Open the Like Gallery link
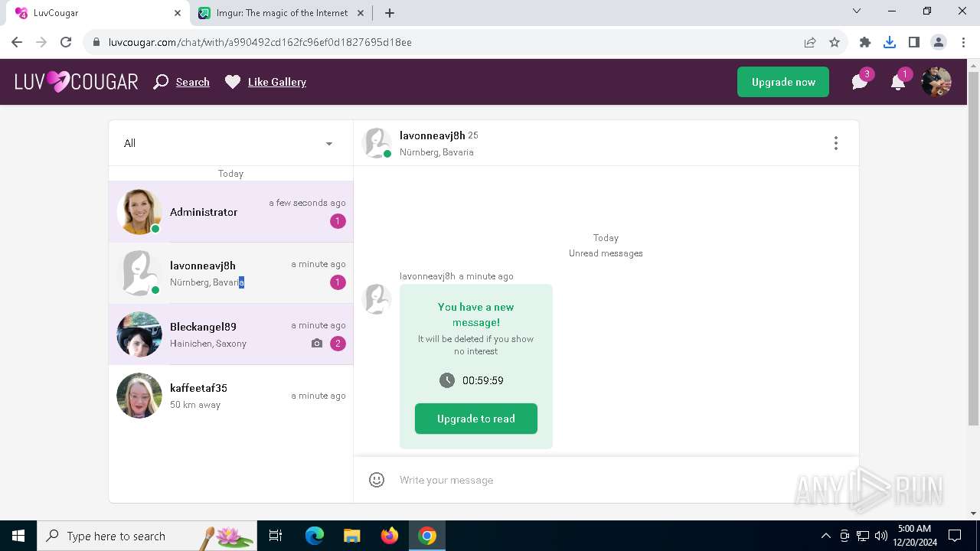The image size is (980, 551). pyautogui.click(x=277, y=82)
